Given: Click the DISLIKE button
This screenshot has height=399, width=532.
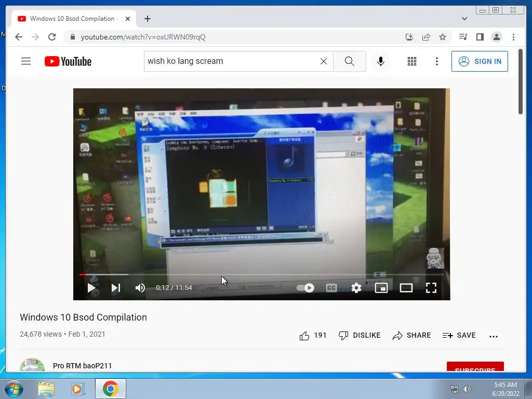Looking at the screenshot, I should pos(360,336).
